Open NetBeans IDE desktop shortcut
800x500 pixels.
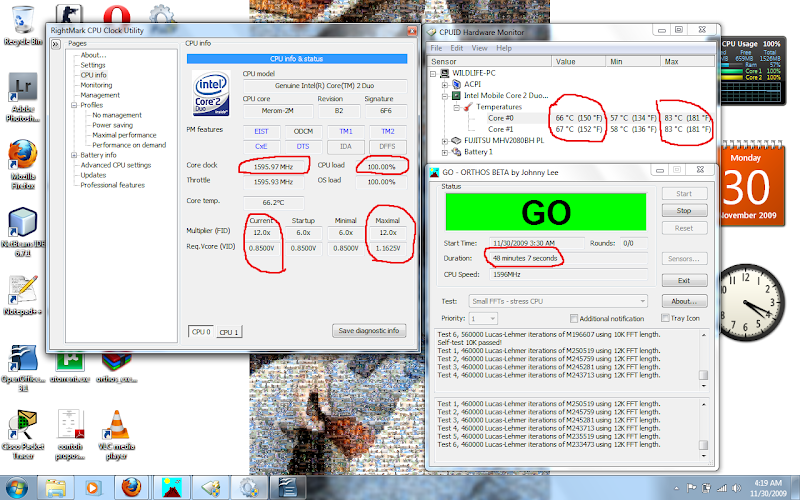(x=22, y=232)
